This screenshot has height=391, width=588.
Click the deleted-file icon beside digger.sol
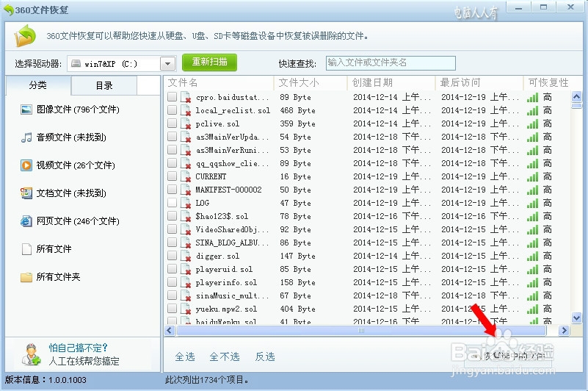[x=186, y=256]
